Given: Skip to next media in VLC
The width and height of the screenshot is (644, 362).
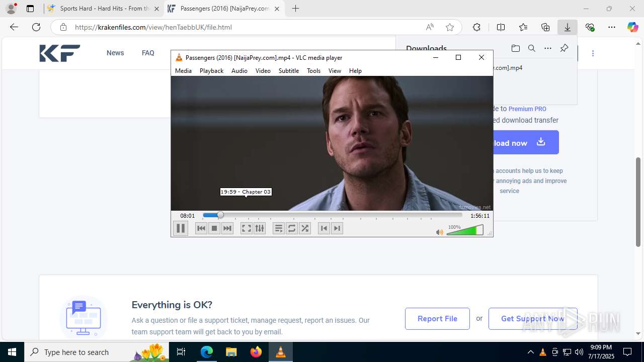Looking at the screenshot, I should point(227,228).
